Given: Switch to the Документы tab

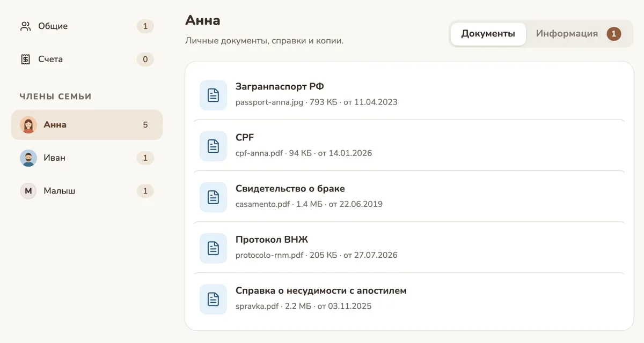Looking at the screenshot, I should point(488,34).
